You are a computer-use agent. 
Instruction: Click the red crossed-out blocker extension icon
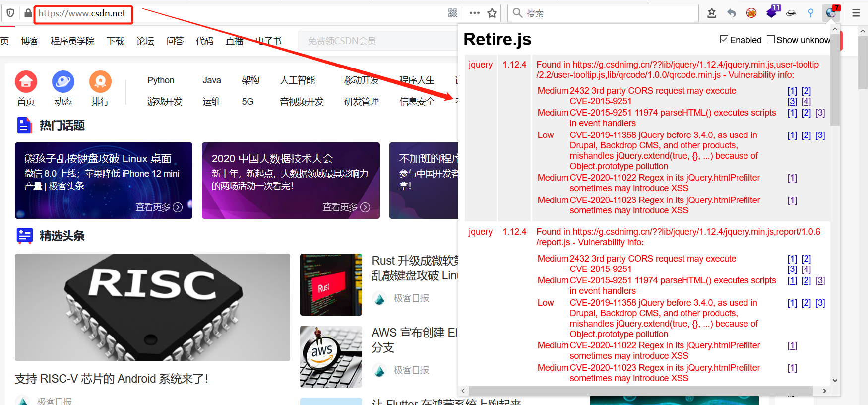[x=751, y=13]
